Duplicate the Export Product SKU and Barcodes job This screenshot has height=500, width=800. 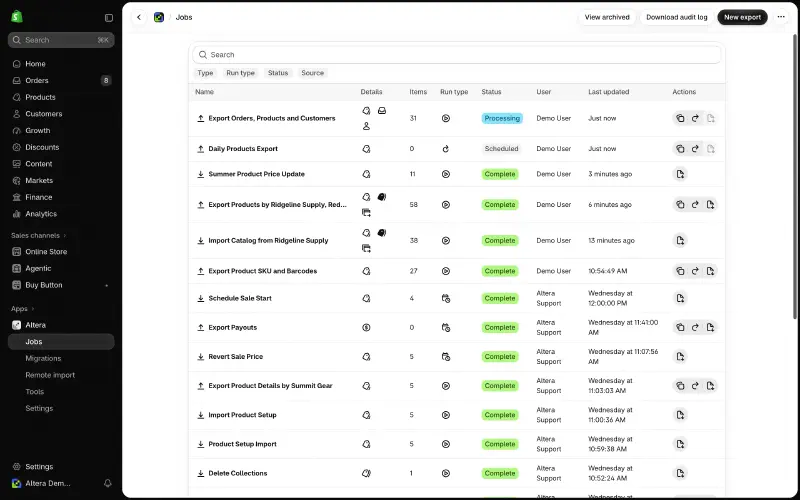[x=680, y=271]
